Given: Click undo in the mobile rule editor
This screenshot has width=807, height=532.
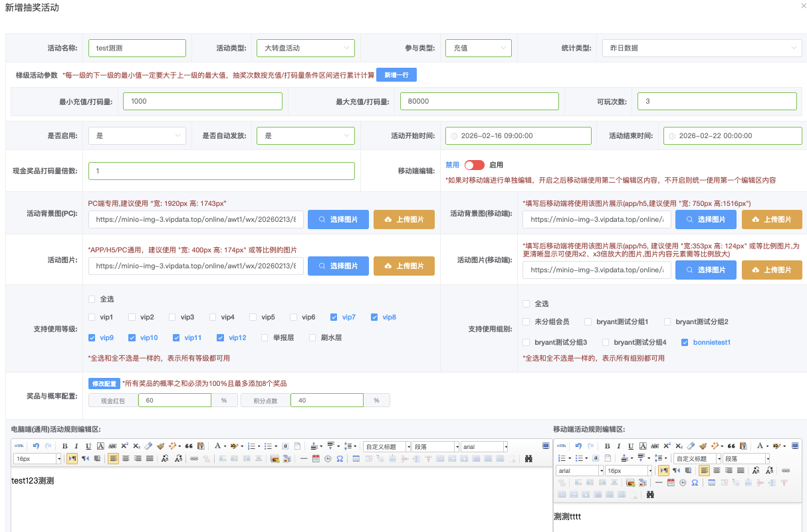Looking at the screenshot, I should pyautogui.click(x=579, y=446).
